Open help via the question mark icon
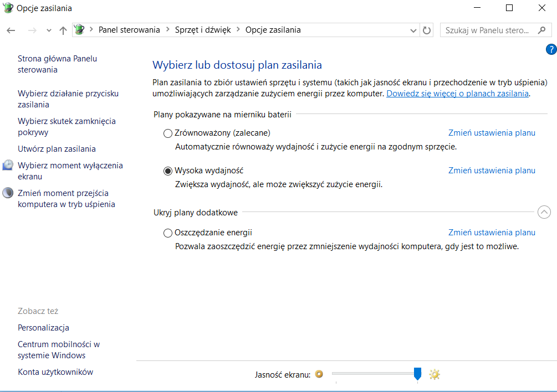 (x=551, y=49)
